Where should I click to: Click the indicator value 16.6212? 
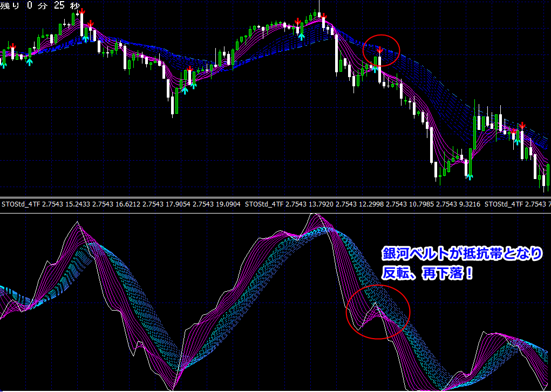click(127, 204)
